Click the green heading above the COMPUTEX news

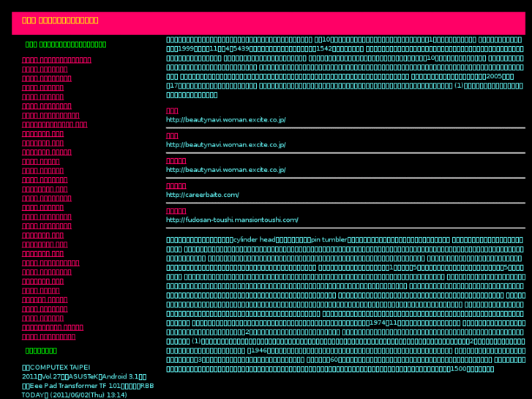(x=41, y=351)
